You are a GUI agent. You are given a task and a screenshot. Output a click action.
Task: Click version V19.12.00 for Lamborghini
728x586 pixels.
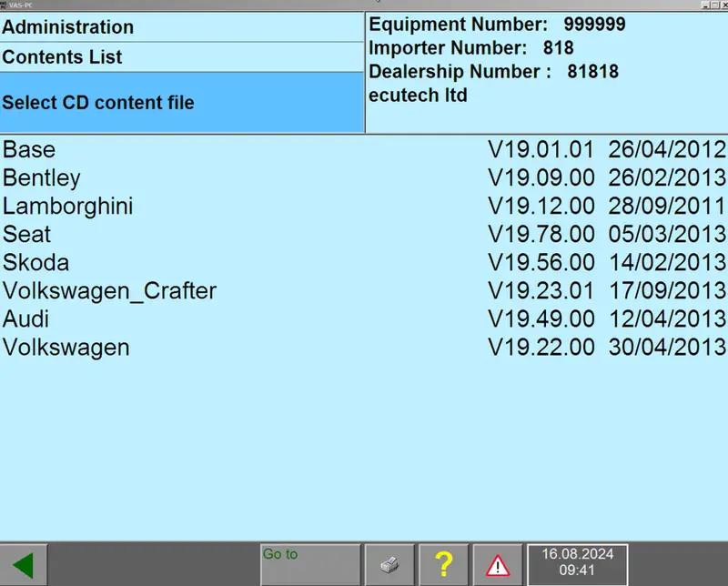pos(541,207)
